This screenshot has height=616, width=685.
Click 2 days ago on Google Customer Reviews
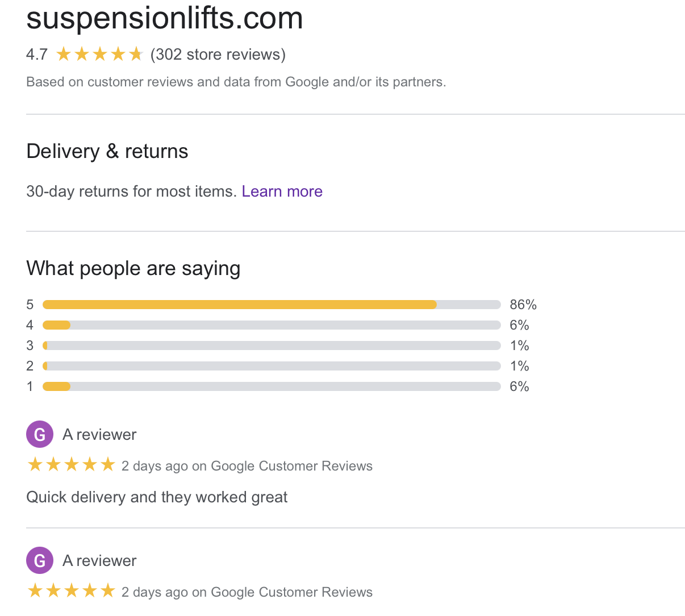pyautogui.click(x=247, y=465)
